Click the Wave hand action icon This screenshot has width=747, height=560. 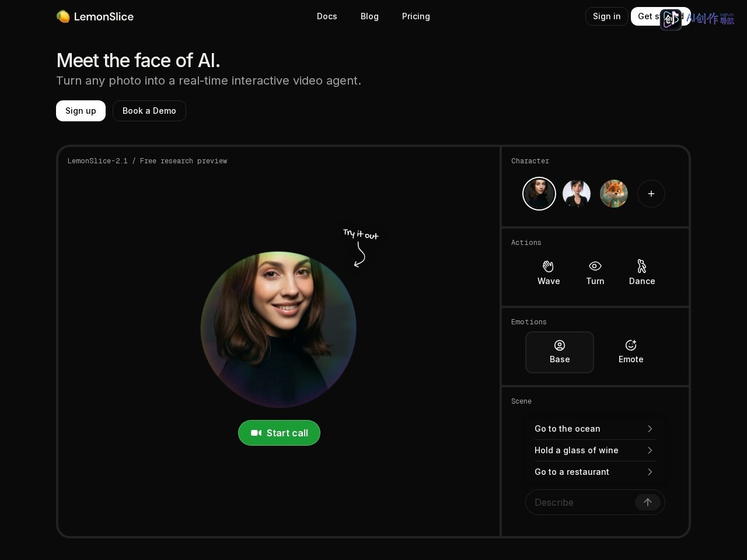548,266
